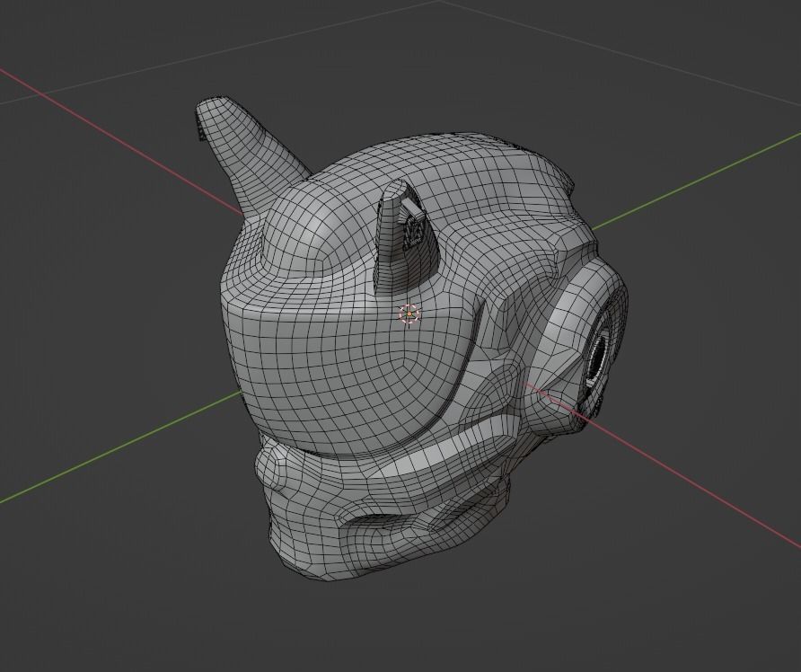The image size is (801, 672).
Task: Click the 3D cursor on the mesh
Action: [x=409, y=314]
